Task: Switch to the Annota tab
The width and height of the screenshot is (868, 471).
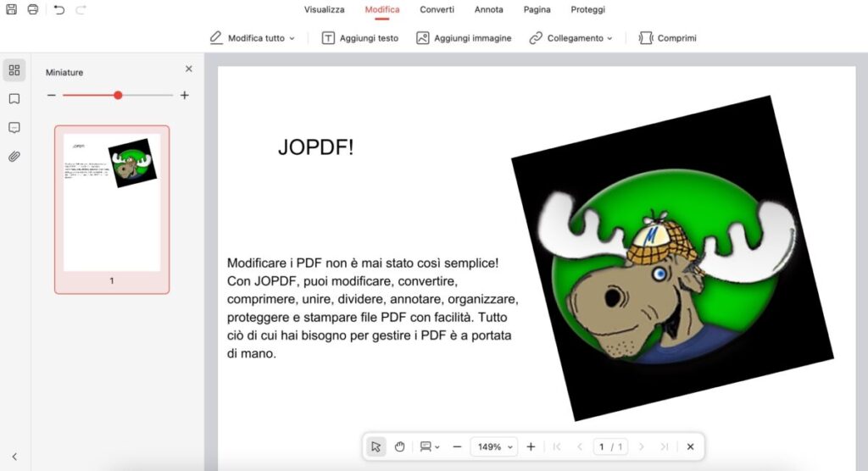Action: point(488,10)
